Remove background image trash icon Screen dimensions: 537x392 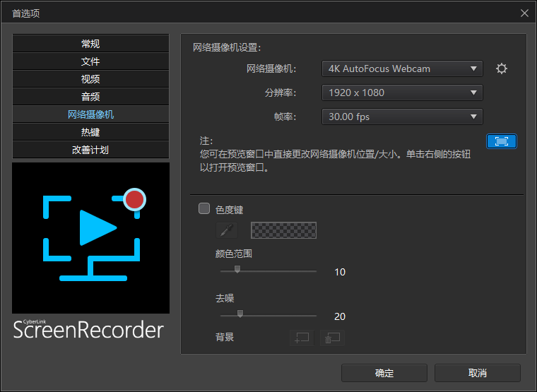[x=332, y=338]
